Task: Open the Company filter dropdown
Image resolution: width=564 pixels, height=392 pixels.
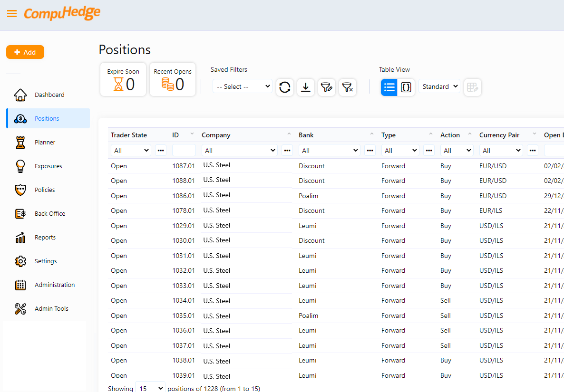Action: (x=240, y=151)
